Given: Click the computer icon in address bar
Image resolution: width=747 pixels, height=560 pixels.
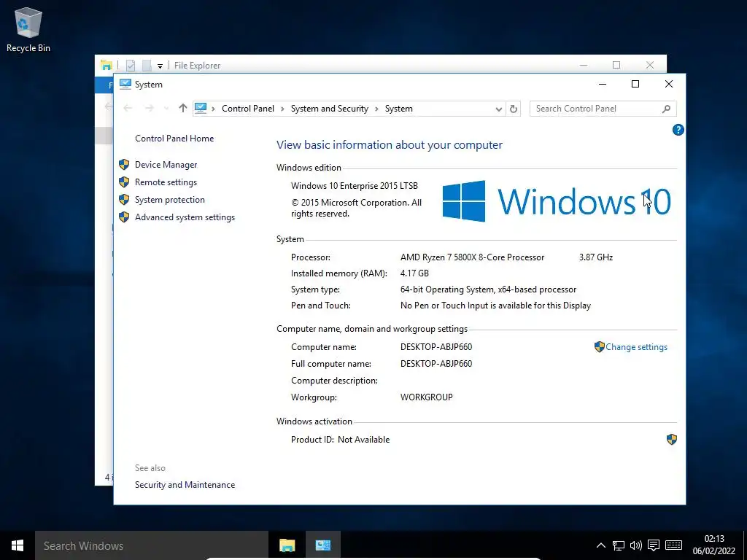Looking at the screenshot, I should click(x=201, y=109).
